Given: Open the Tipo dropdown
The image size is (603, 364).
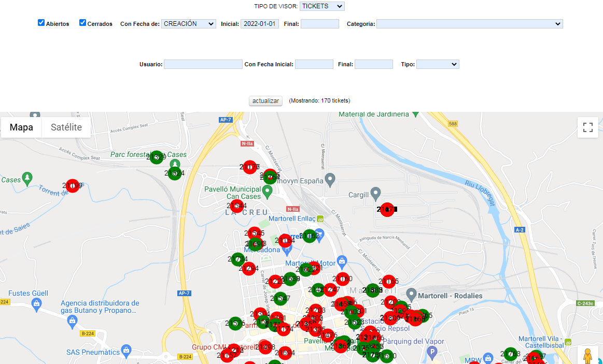Looking at the screenshot, I should pyautogui.click(x=438, y=64).
